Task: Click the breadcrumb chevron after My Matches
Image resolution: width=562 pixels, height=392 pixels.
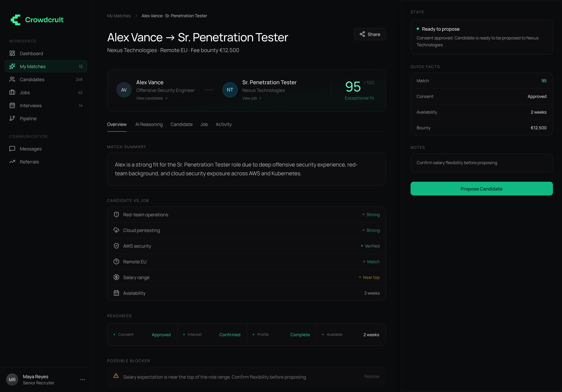Action: tap(136, 16)
